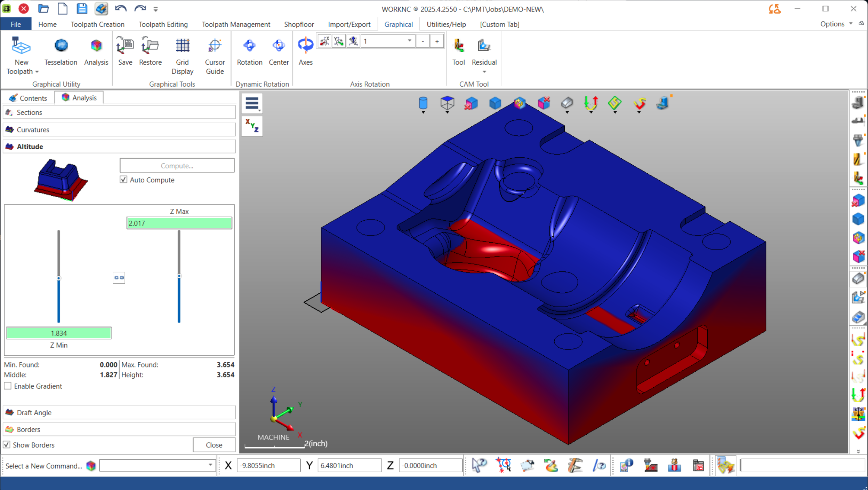Click the Y coordinate field

(349, 465)
